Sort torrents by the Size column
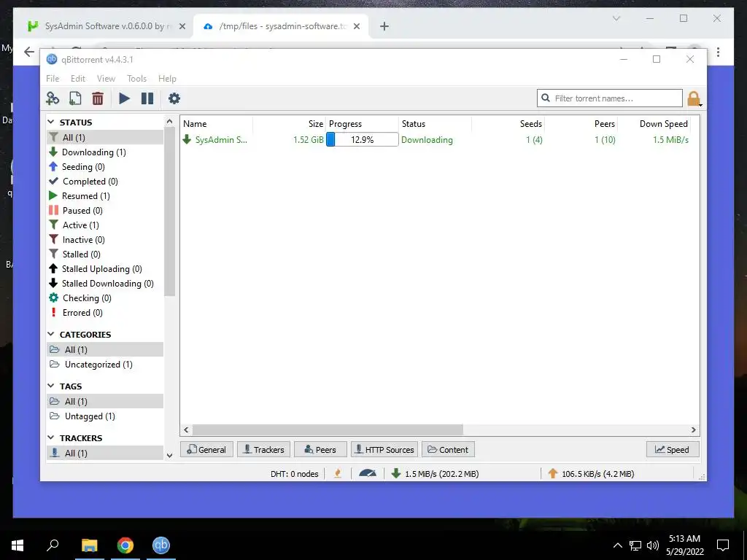 pyautogui.click(x=289, y=124)
